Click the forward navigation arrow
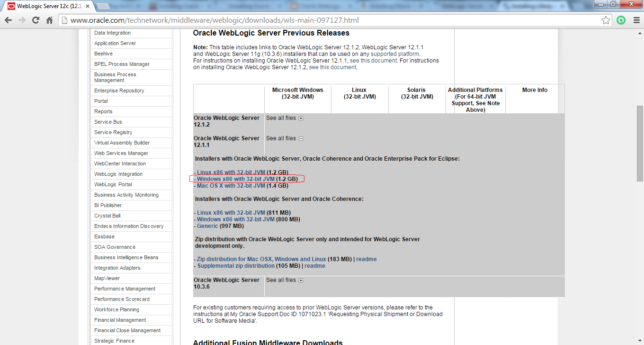This screenshot has width=644, height=345. pos(22,20)
